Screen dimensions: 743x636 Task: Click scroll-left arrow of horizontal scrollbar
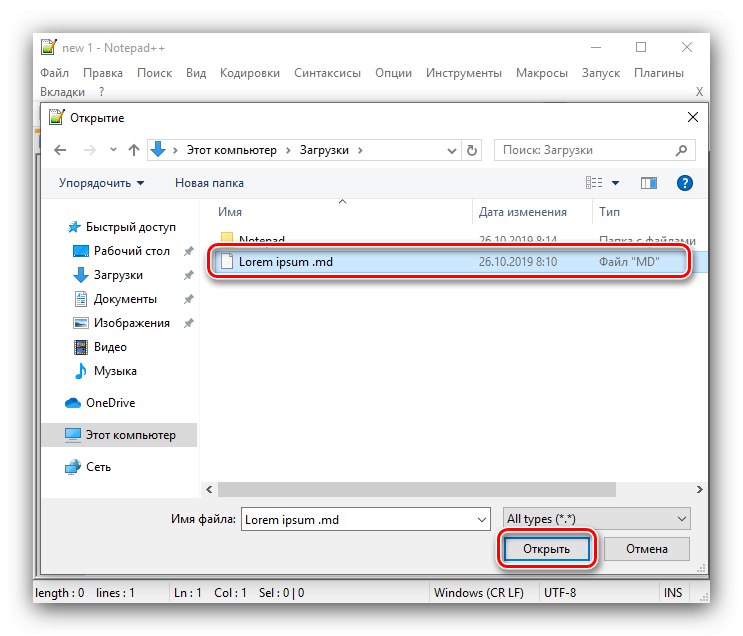(209, 490)
